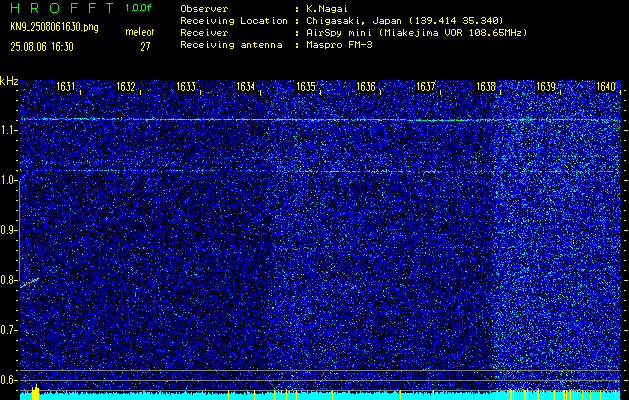The height and width of the screenshot is (400, 629).
Task: Click the meteor count value 27
Action: point(145,47)
